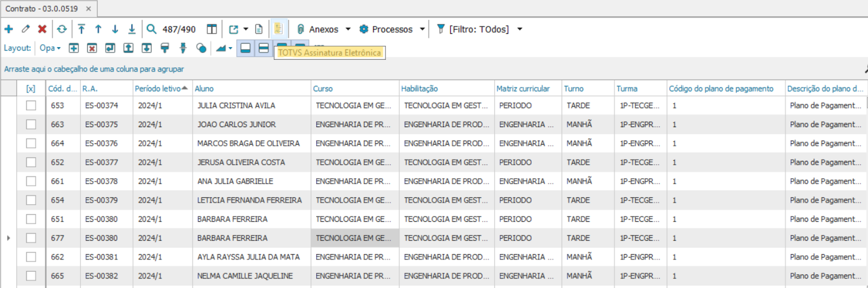The height and width of the screenshot is (288, 868).
Task: Sort by Período letivo column header
Action: coord(163,89)
